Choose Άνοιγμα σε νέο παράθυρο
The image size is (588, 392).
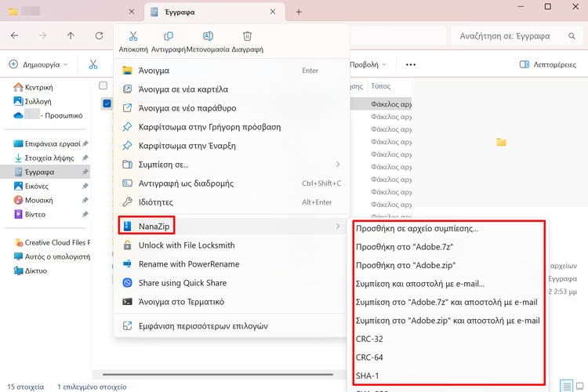[232, 108]
